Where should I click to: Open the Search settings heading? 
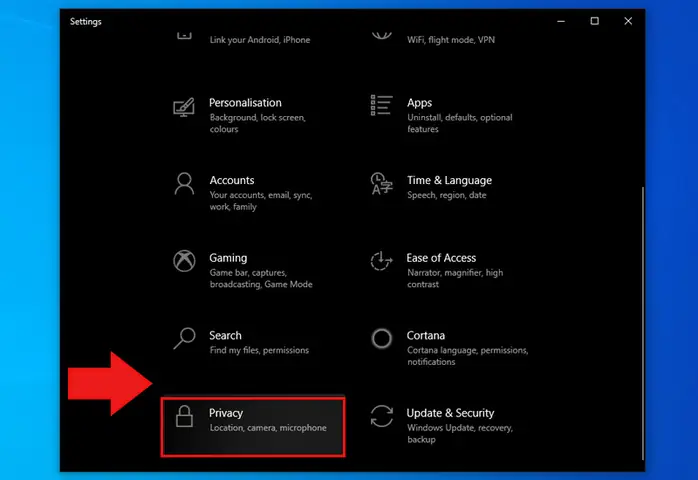click(225, 335)
